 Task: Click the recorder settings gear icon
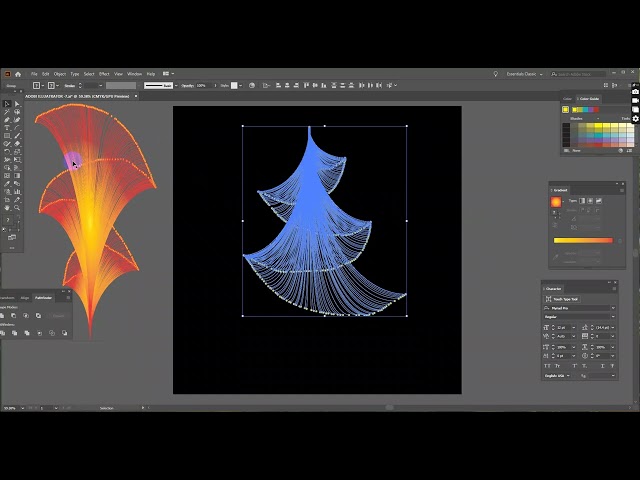(x=636, y=119)
